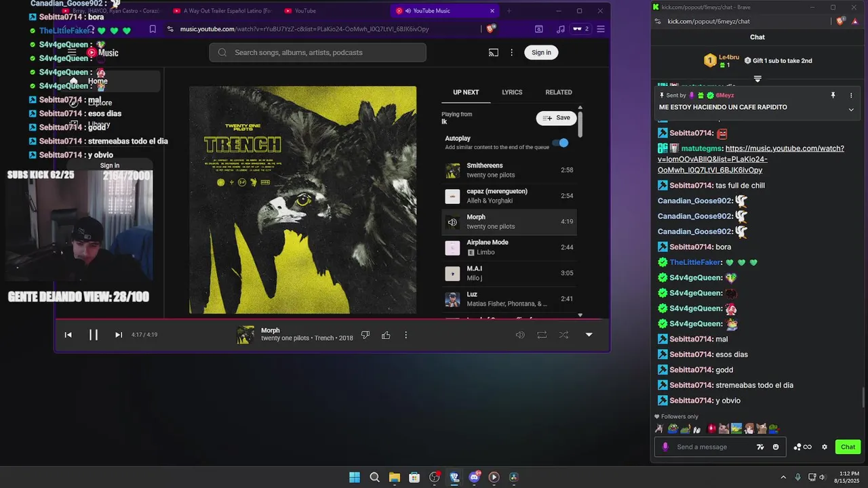Screen dimensions: 868x488
Task: Play Luz by Matias Fisher from queue
Action: pyautogui.click(x=509, y=299)
